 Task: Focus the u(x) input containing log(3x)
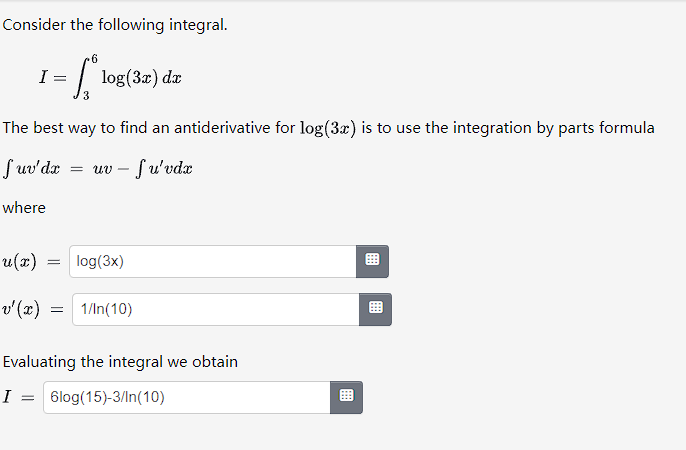click(213, 261)
